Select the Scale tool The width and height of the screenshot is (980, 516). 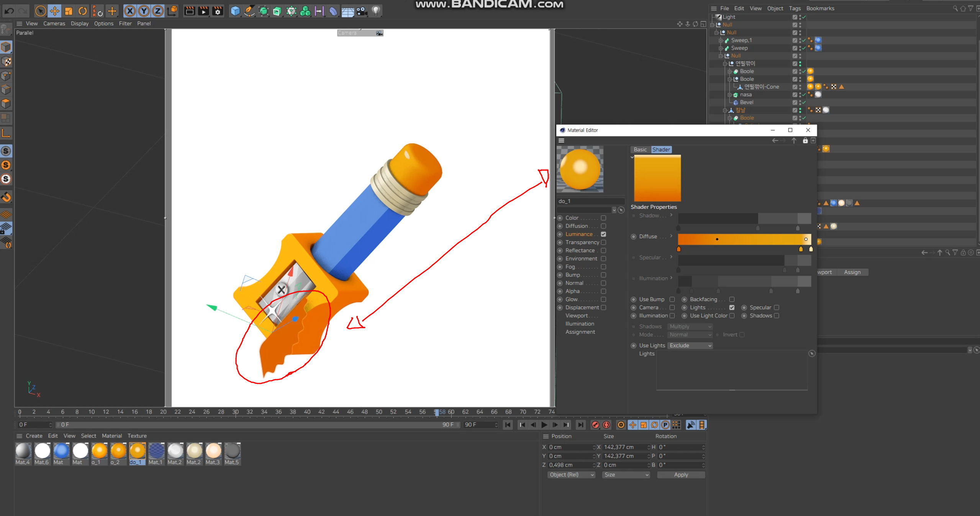69,11
